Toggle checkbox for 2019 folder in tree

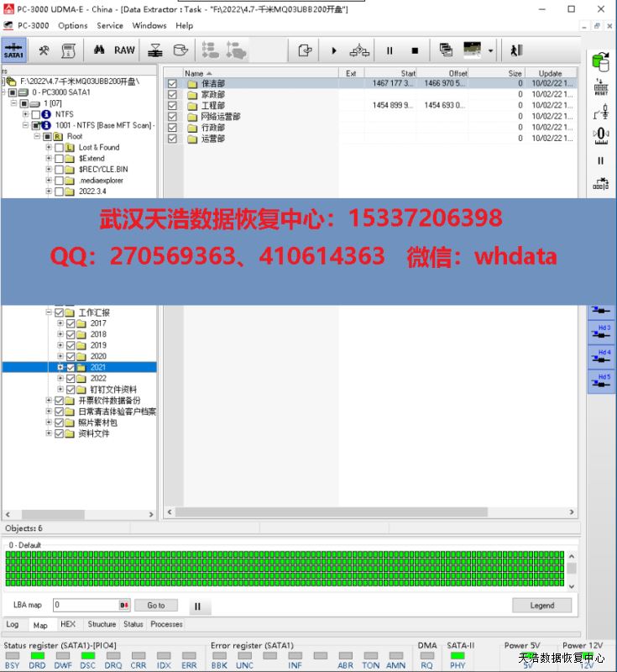tap(71, 345)
